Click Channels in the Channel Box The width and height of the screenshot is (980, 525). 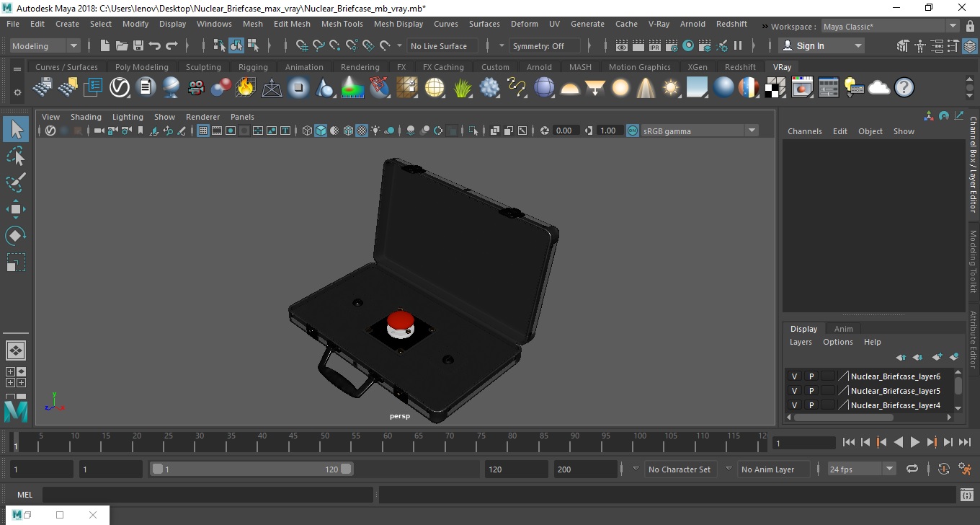[804, 131]
